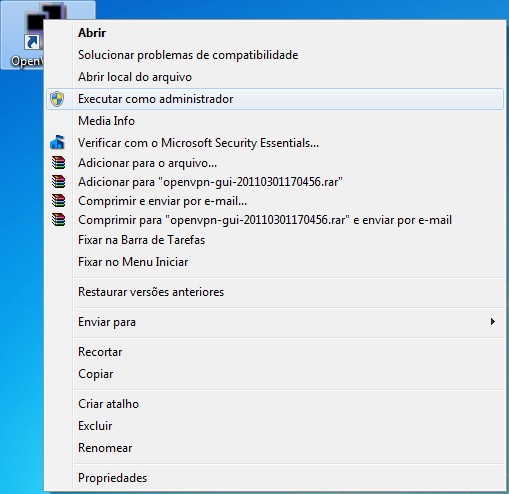Screen dimensions: 509x494
Task: Choose the Media Info entry
Action: click(x=275, y=121)
